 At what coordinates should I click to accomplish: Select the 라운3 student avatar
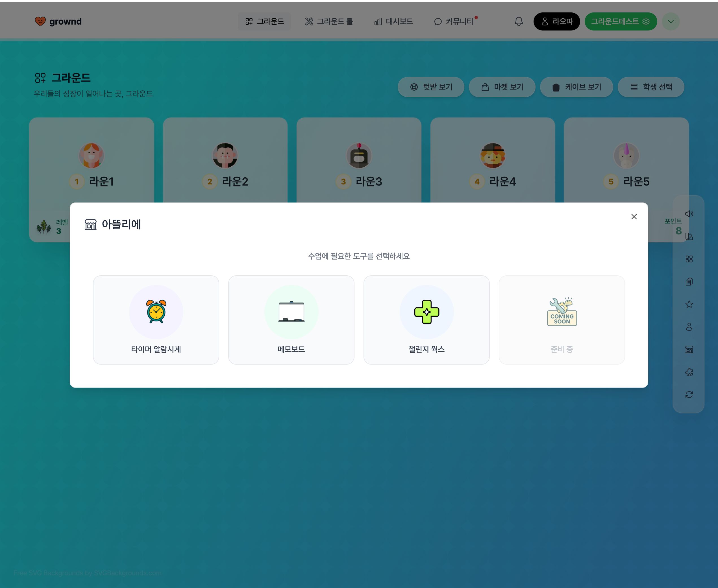pos(359,155)
